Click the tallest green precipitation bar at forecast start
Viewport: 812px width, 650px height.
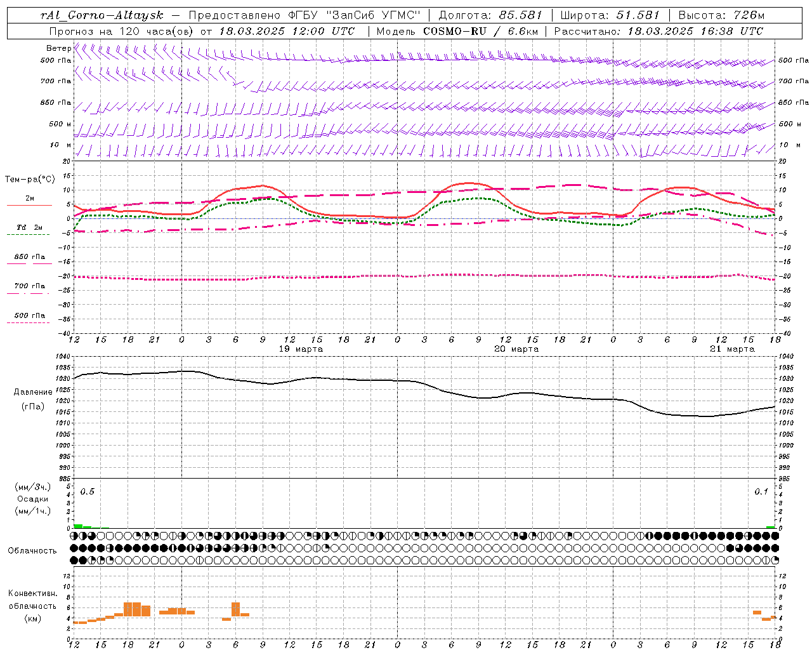[x=78, y=526]
